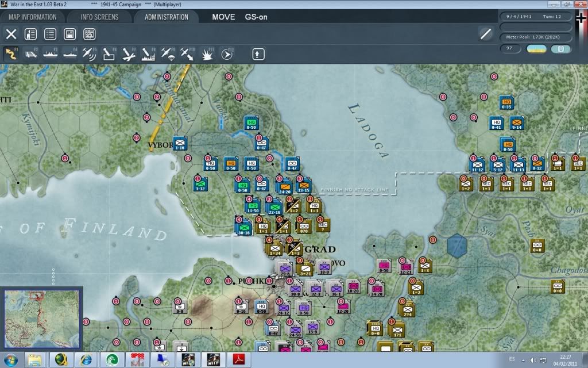Screen dimensions: 588x368
Task: Open Adobe Reader from the taskbar
Action: coord(239,361)
